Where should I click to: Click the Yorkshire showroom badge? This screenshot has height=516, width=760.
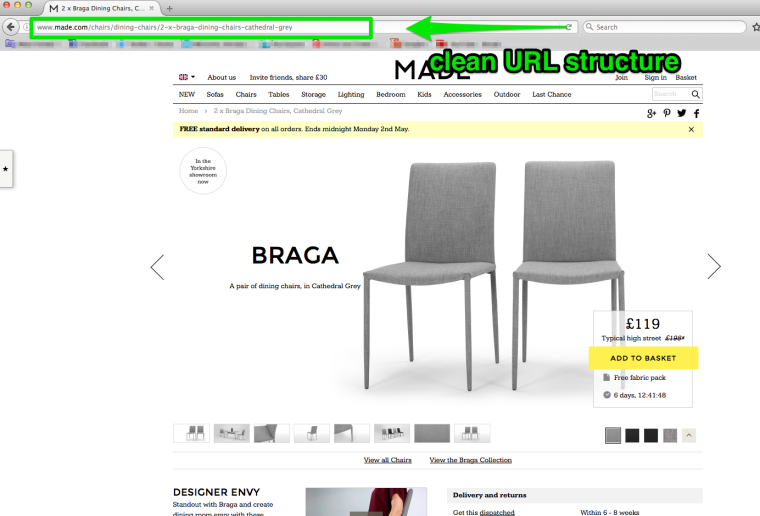pyautogui.click(x=203, y=171)
